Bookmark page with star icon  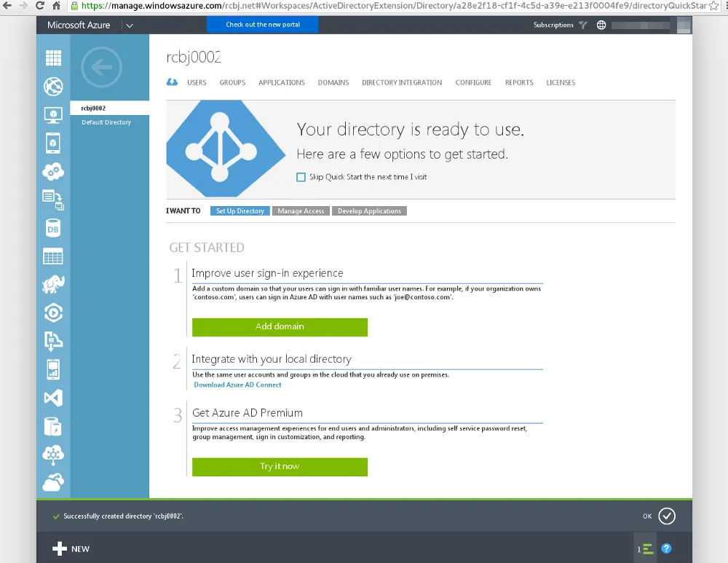(x=713, y=6)
